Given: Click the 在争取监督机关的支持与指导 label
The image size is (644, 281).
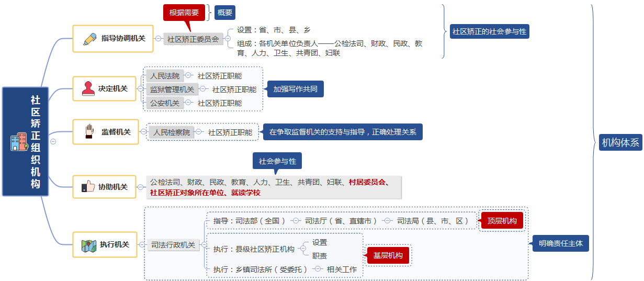Looking at the screenshot, I should coord(343,132).
